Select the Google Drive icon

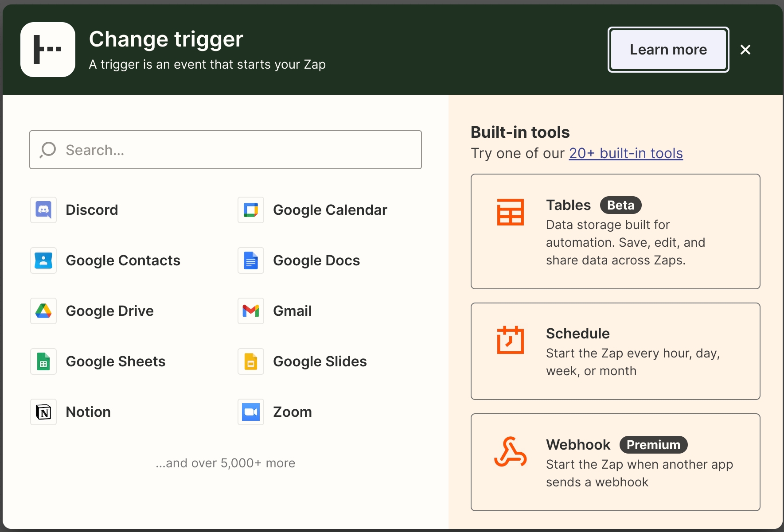click(43, 311)
